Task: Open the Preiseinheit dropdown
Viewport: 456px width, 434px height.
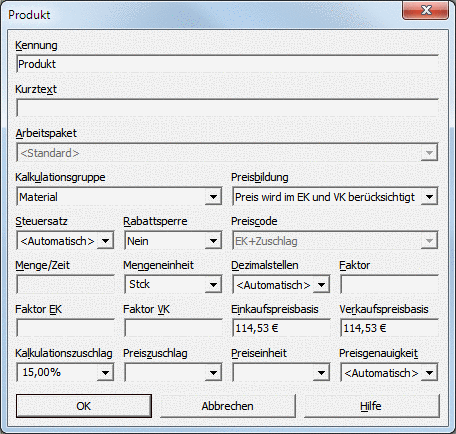Action: click(281, 372)
